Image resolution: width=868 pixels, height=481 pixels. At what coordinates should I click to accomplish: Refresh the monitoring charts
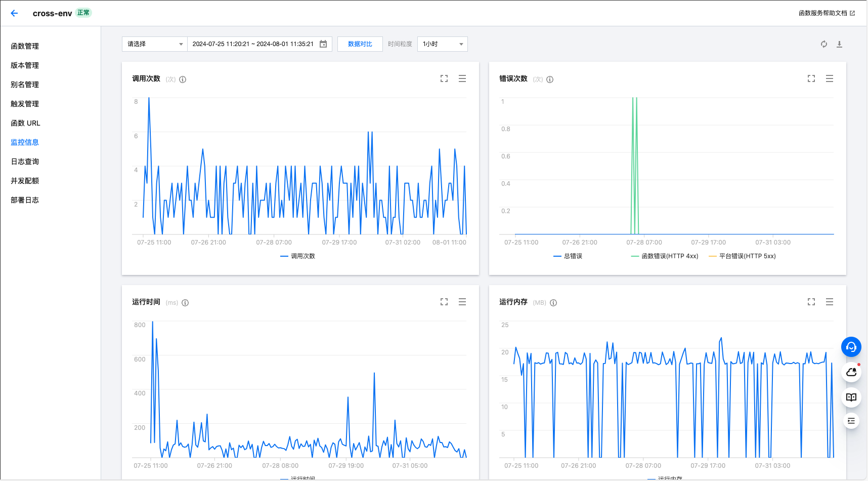824,44
